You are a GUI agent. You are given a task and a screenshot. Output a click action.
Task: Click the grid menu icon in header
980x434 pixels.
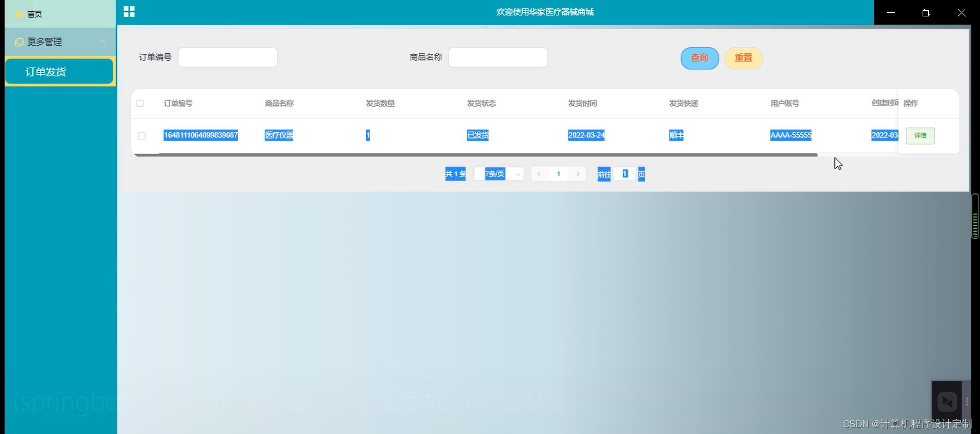pyautogui.click(x=129, y=12)
